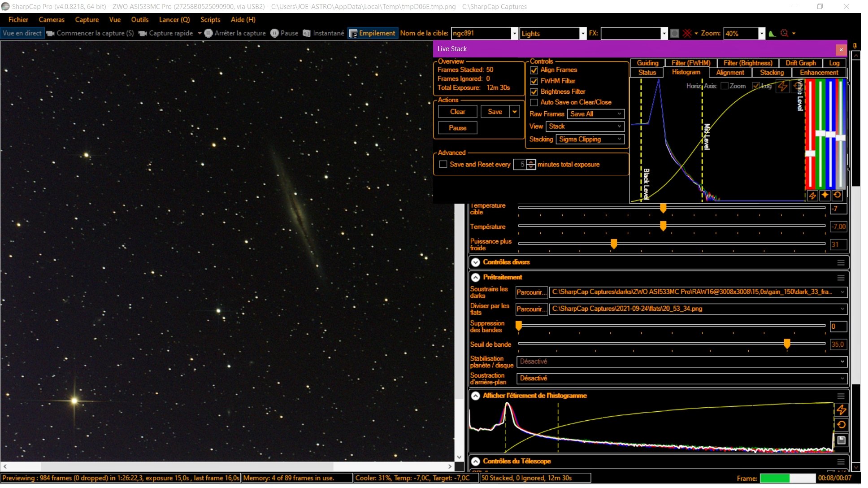Screen dimensions: 868x488
Task: Click the Clear button in Actions
Action: pyautogui.click(x=457, y=112)
